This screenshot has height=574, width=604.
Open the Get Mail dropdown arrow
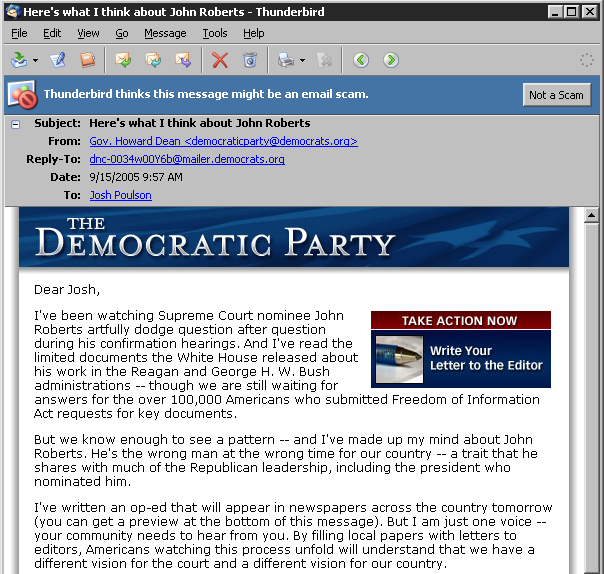(x=35, y=60)
